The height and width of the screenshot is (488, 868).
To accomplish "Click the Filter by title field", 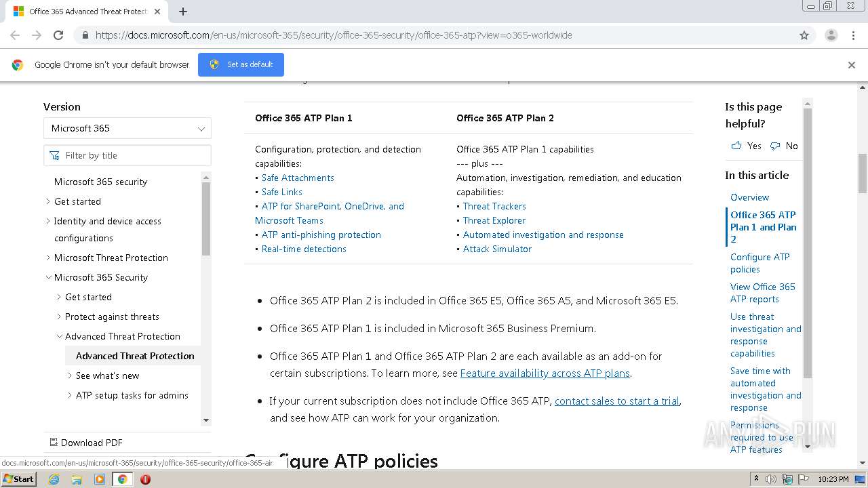I will point(127,155).
